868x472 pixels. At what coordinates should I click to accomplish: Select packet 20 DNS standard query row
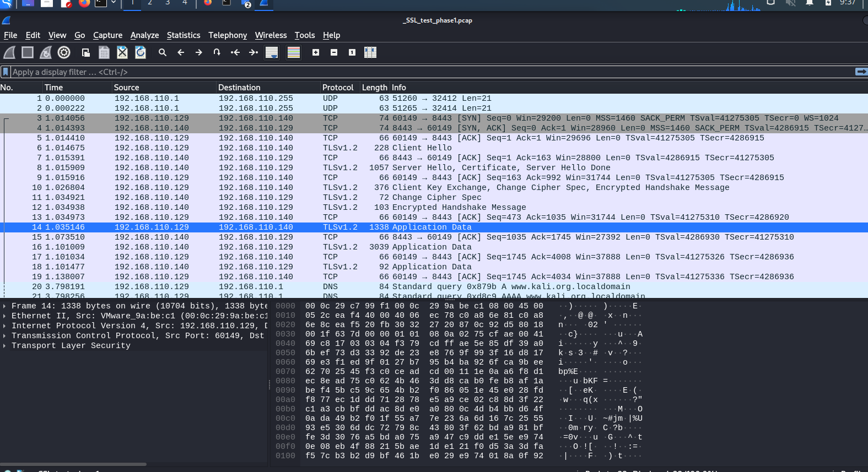click(434, 286)
